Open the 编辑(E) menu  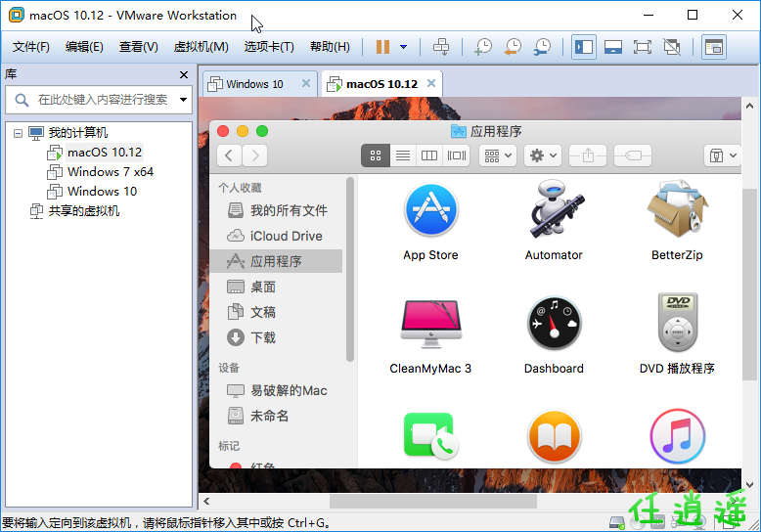84,47
